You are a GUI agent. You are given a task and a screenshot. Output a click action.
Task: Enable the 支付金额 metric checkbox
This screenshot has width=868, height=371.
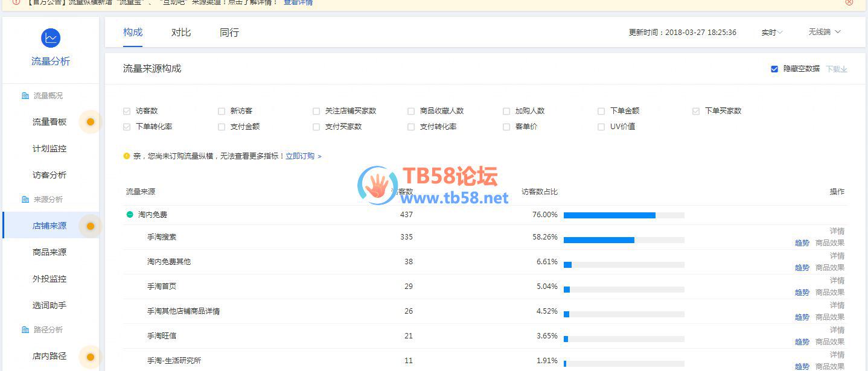click(222, 127)
